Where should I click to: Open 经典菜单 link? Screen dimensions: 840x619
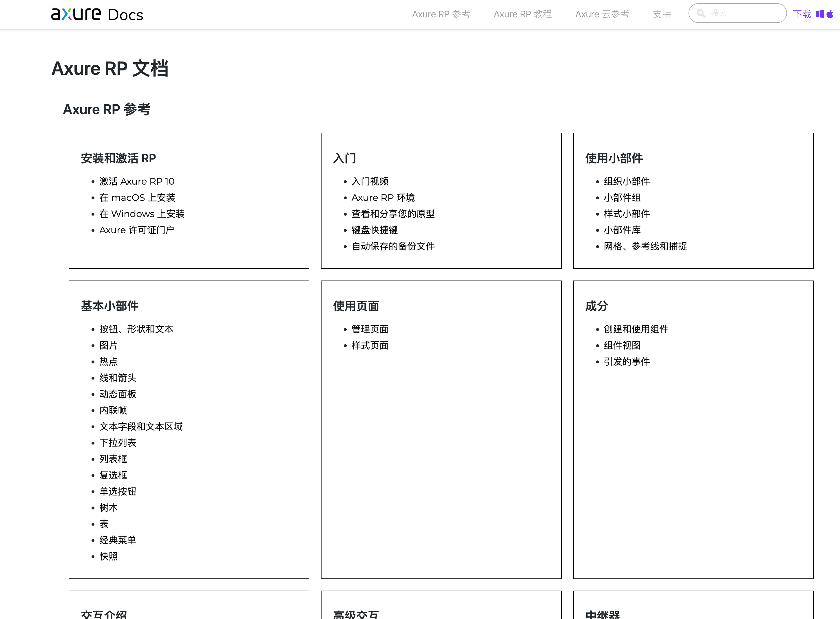pyautogui.click(x=118, y=540)
